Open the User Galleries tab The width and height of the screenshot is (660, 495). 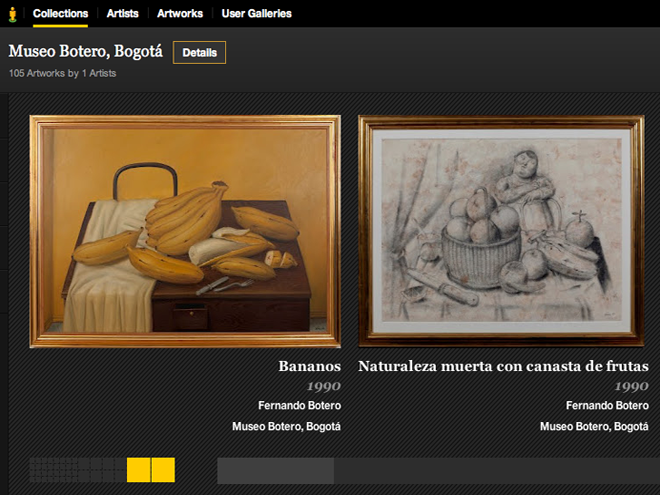point(257,14)
